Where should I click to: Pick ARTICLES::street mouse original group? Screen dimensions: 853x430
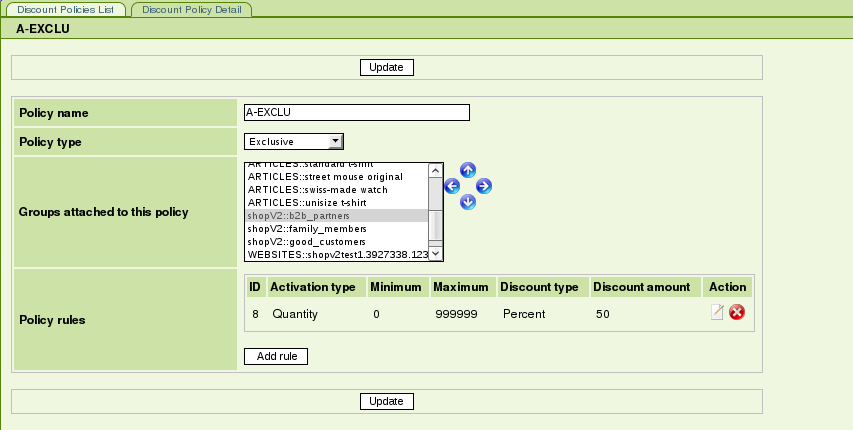pos(335,176)
